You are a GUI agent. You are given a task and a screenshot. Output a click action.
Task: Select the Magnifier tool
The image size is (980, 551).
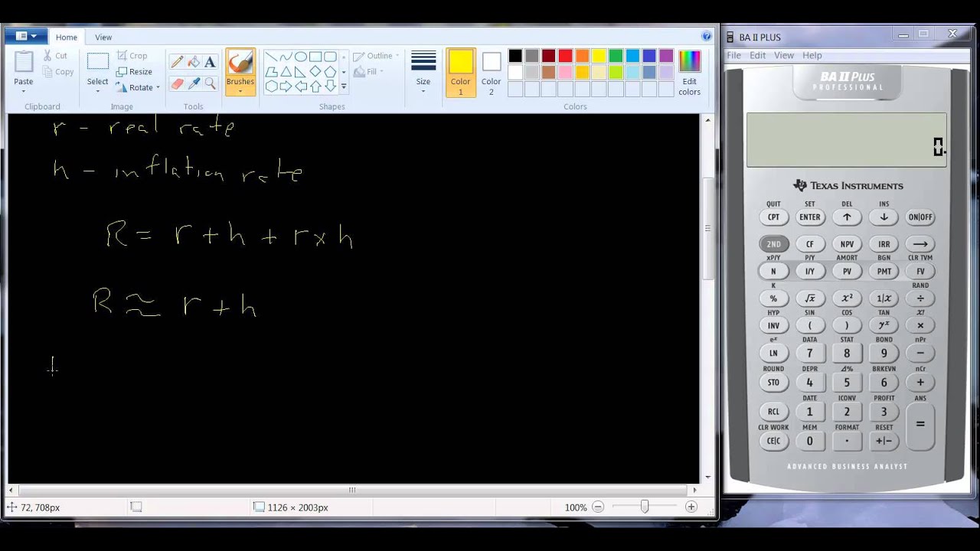211,83
